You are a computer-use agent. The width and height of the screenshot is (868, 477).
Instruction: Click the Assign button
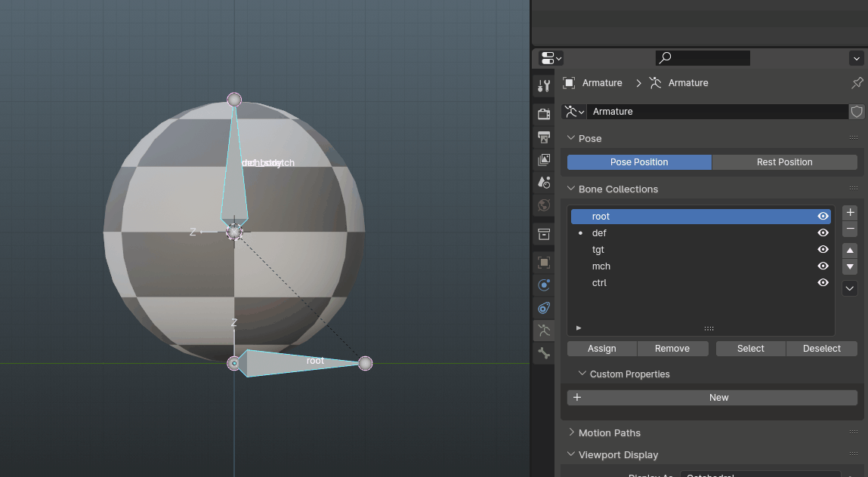coord(601,349)
